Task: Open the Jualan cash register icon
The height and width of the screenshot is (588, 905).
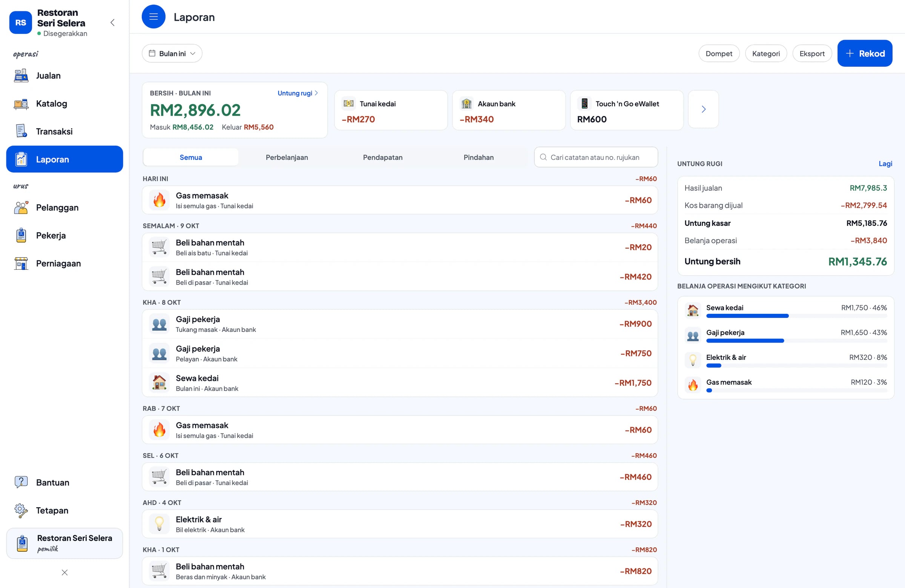Action: pos(21,76)
